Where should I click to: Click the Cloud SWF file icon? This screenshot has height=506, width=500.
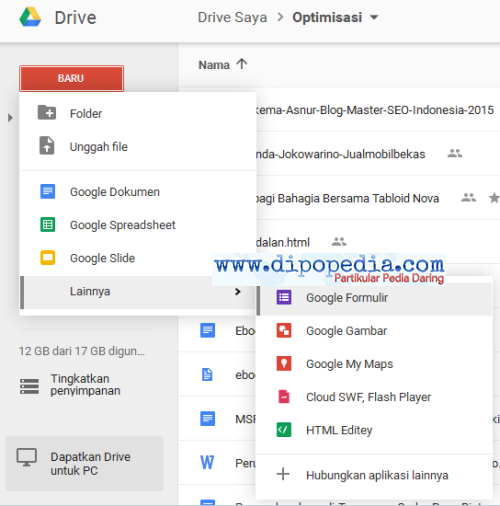(x=284, y=396)
